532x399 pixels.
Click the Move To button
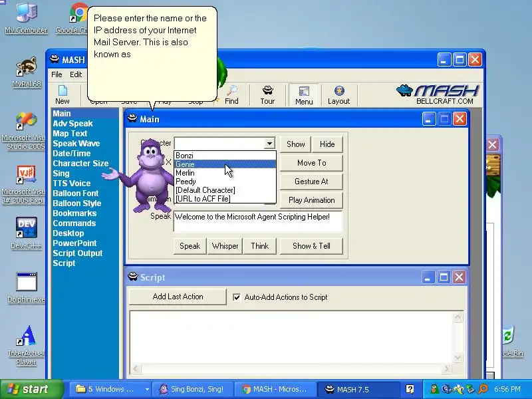pos(311,163)
